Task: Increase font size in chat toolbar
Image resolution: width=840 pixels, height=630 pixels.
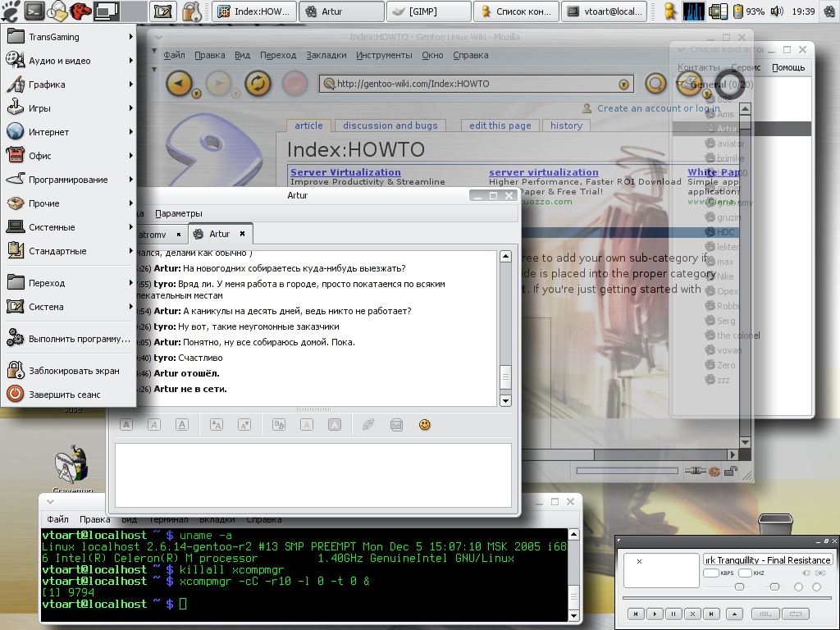Action: (217, 425)
